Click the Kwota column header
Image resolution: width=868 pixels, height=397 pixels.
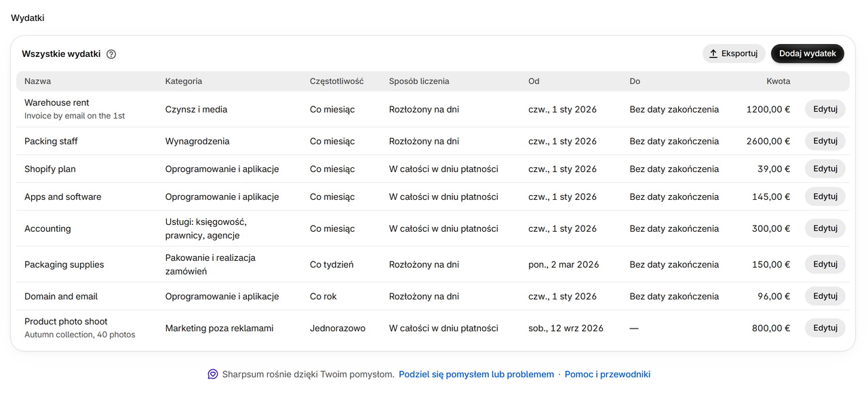[x=778, y=81]
